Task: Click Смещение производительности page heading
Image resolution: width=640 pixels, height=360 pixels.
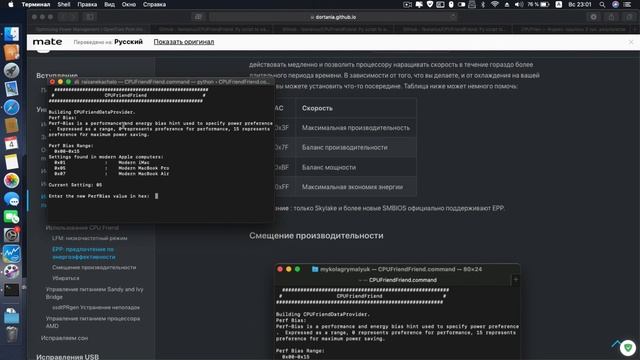Action: [x=316, y=236]
